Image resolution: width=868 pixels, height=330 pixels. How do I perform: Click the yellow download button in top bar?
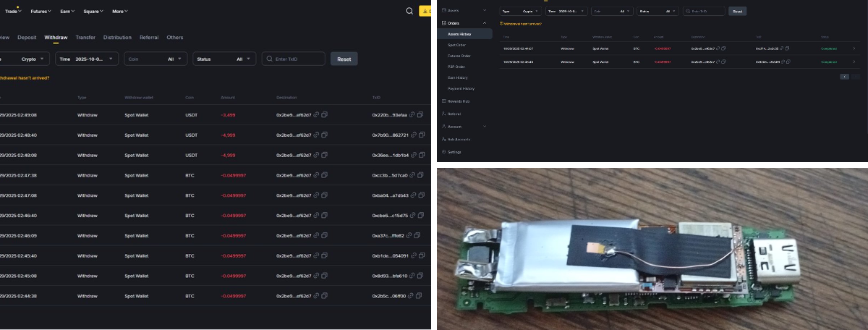tap(425, 11)
